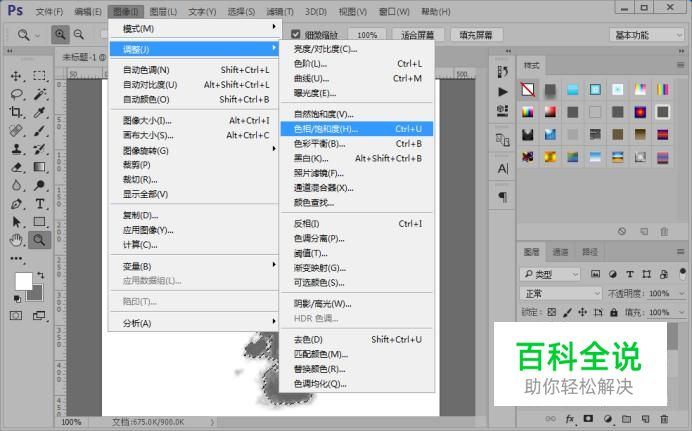Select the Eraser tool
Viewport: 692px width, 431px height.
(x=16, y=167)
